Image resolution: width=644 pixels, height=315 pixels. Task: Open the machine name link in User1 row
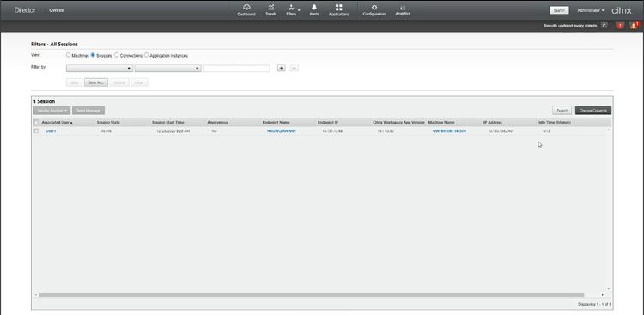coord(449,131)
